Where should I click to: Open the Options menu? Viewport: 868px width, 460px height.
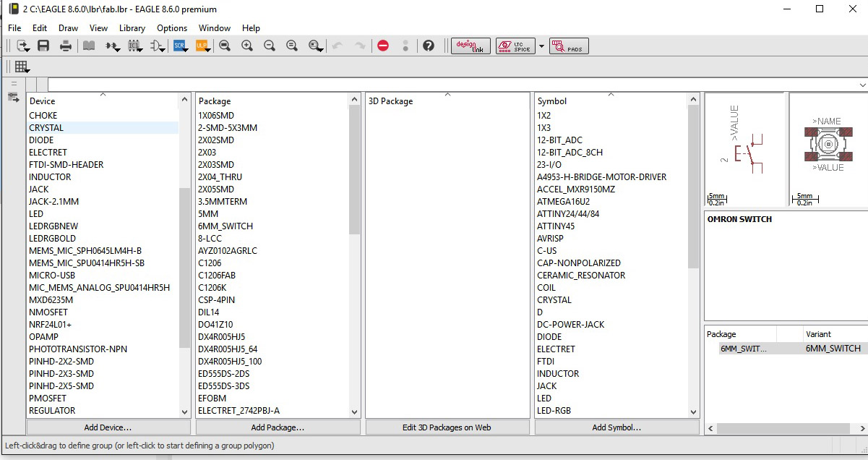tap(172, 28)
